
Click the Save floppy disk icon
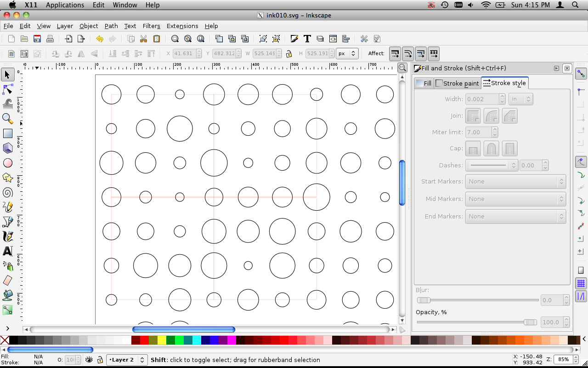click(37, 39)
